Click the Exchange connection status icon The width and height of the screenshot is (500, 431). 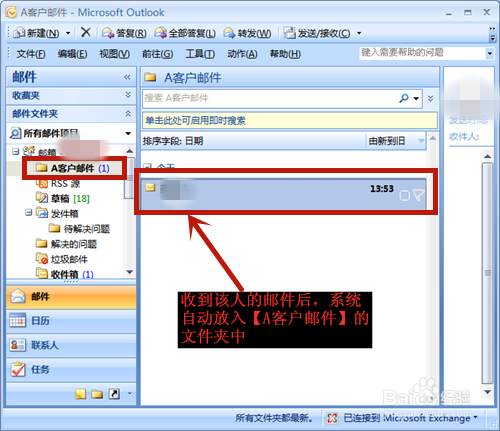[332, 418]
